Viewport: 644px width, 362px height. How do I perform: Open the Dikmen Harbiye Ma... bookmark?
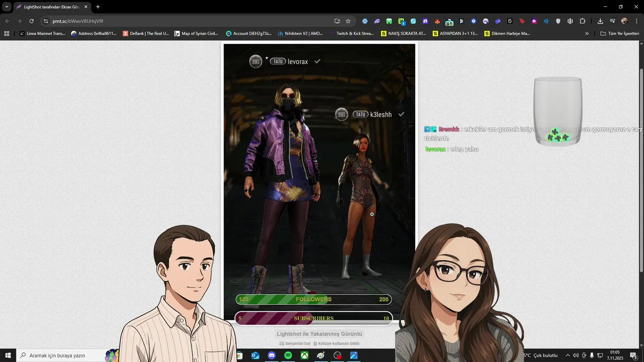pyautogui.click(x=507, y=34)
